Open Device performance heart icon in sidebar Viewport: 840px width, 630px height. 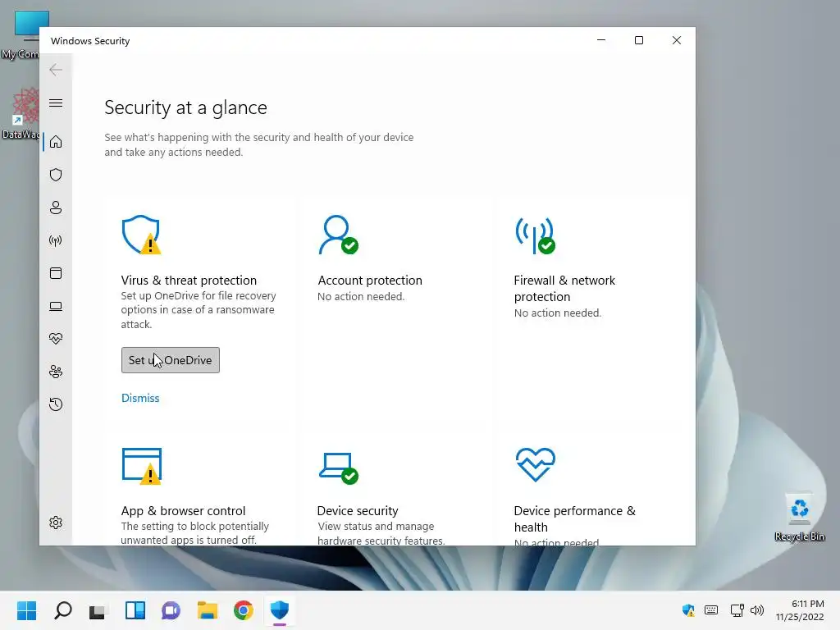tap(56, 339)
